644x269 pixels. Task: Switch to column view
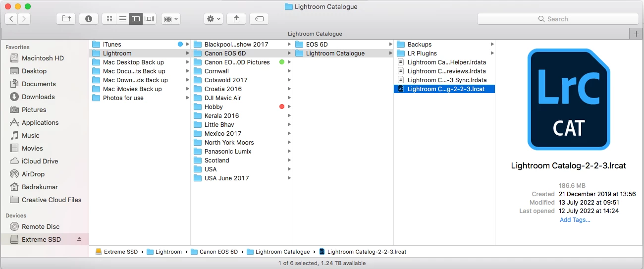(136, 19)
